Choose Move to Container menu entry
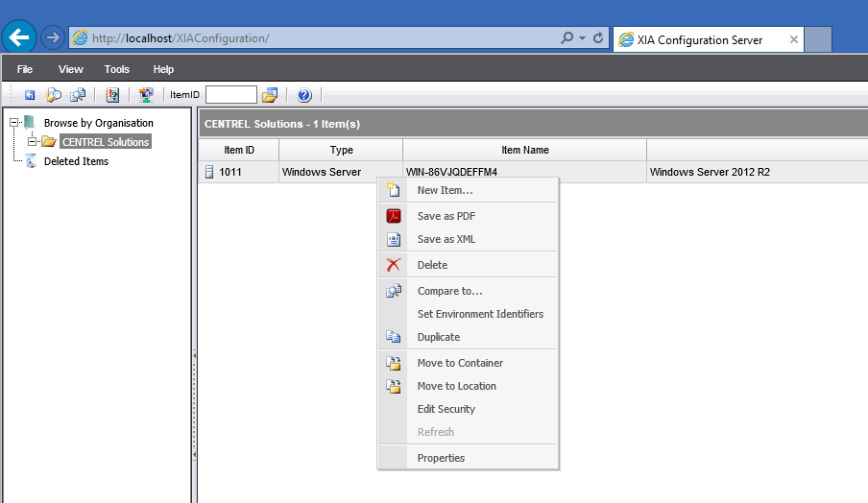This screenshot has height=503, width=868. [468, 363]
